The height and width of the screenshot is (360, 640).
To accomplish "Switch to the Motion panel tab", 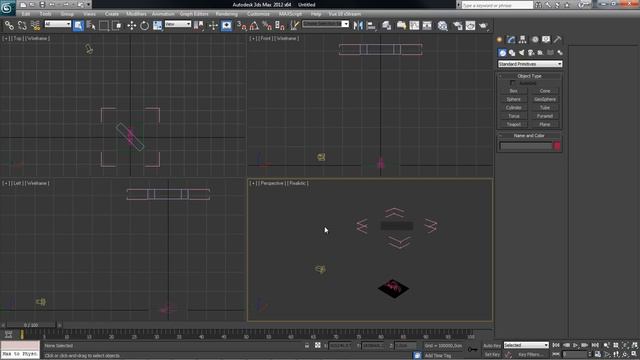I will point(535,40).
